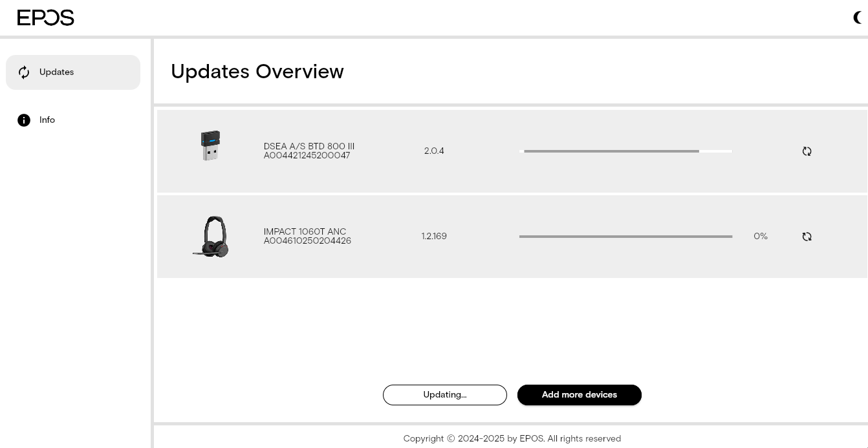Image resolution: width=868 pixels, height=448 pixels.
Task: Select the DSEA A/S BTD 800 III device name
Action: 309,147
